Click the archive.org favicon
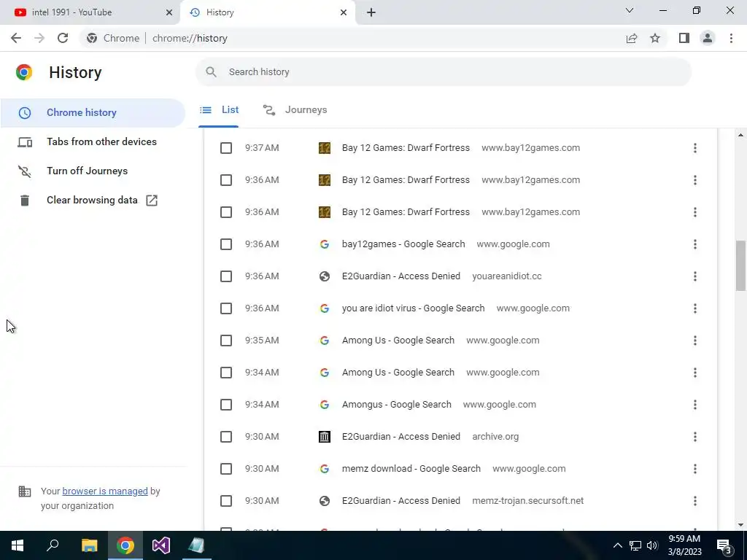 (325, 437)
